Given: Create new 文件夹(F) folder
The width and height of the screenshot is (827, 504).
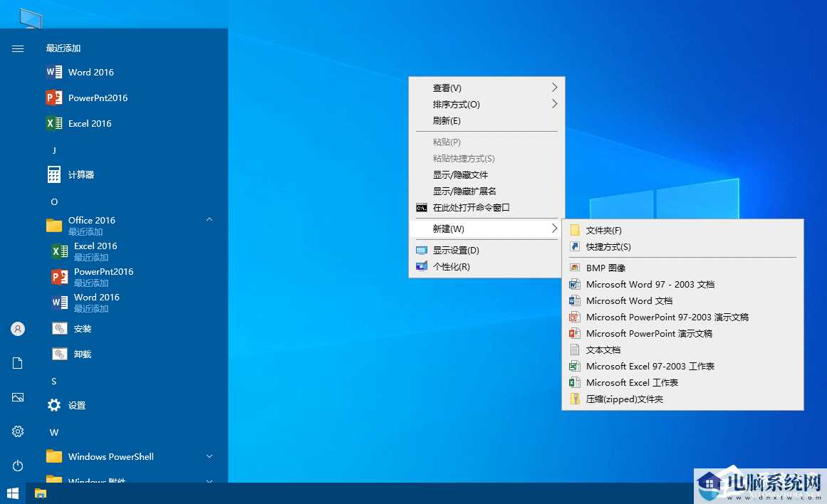Looking at the screenshot, I should (x=682, y=231).
